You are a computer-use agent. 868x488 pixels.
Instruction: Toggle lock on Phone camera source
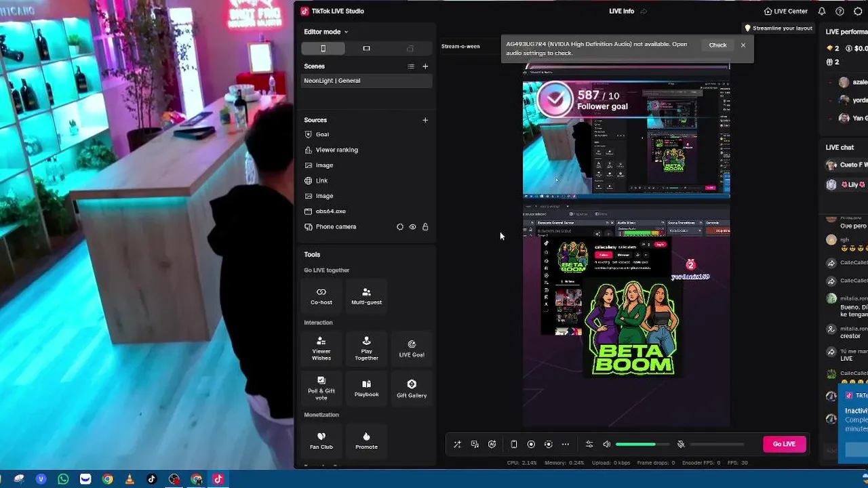coord(425,227)
